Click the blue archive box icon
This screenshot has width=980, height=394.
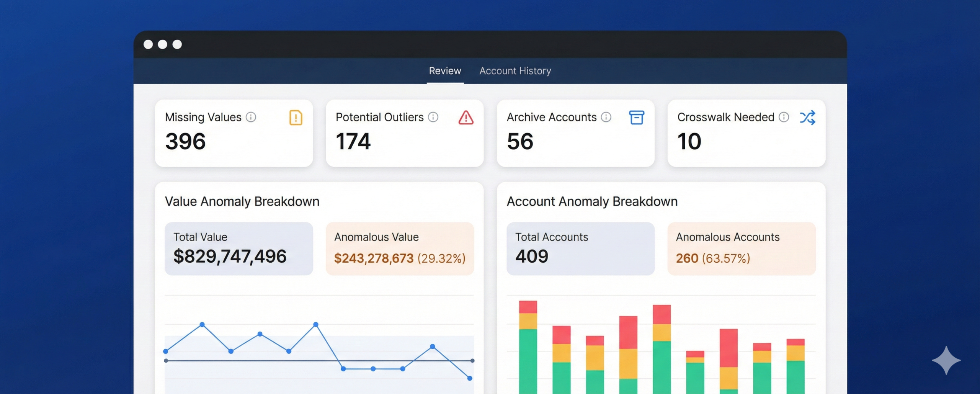pos(637,118)
